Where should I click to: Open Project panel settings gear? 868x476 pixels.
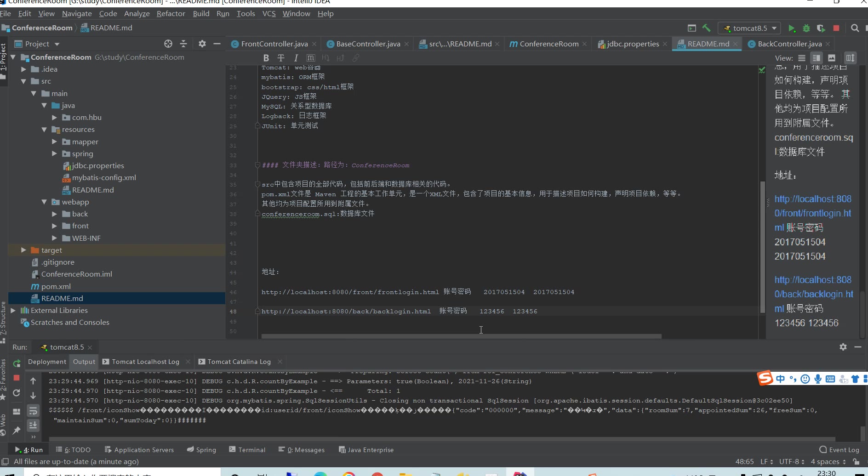click(x=202, y=44)
